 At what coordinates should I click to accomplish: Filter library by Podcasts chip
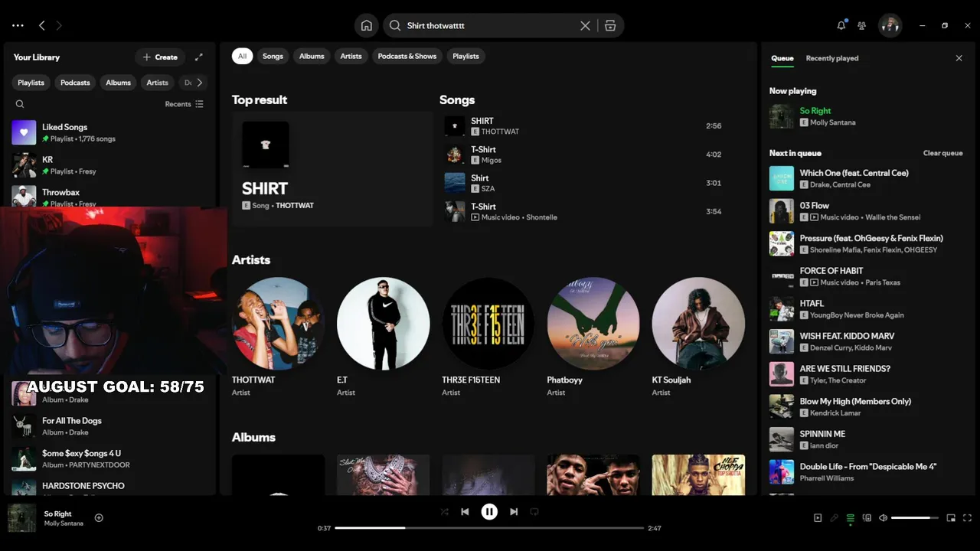pos(75,83)
